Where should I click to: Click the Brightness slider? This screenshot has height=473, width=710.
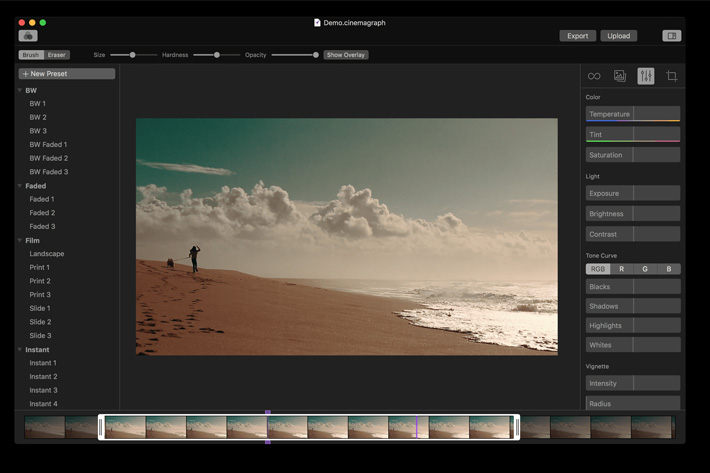click(x=633, y=214)
